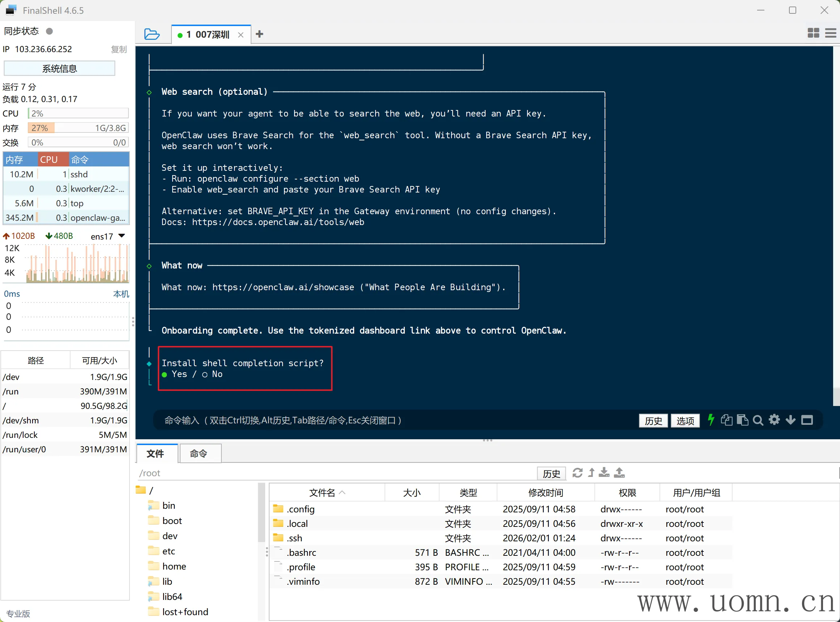840x622 pixels.
Task: Refresh the /root file listing
Action: pos(577,473)
